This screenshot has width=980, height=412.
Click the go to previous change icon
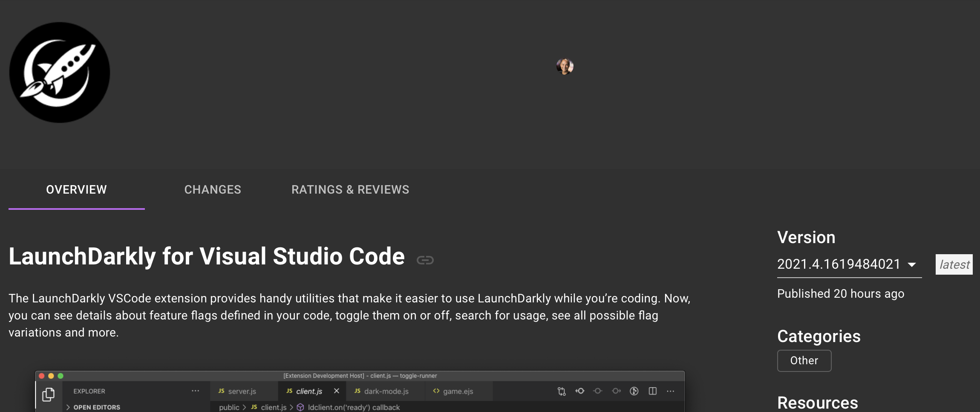(580, 391)
